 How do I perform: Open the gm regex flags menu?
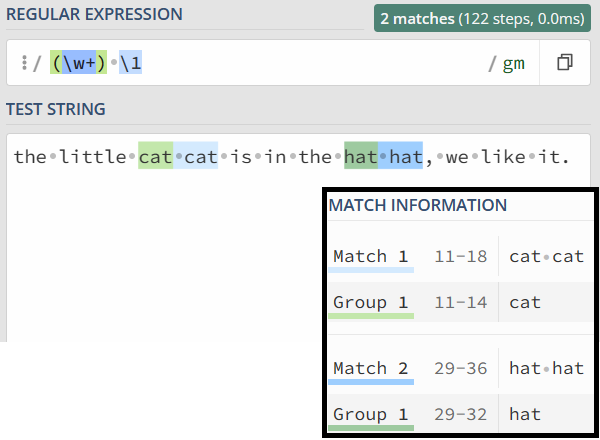click(513, 63)
